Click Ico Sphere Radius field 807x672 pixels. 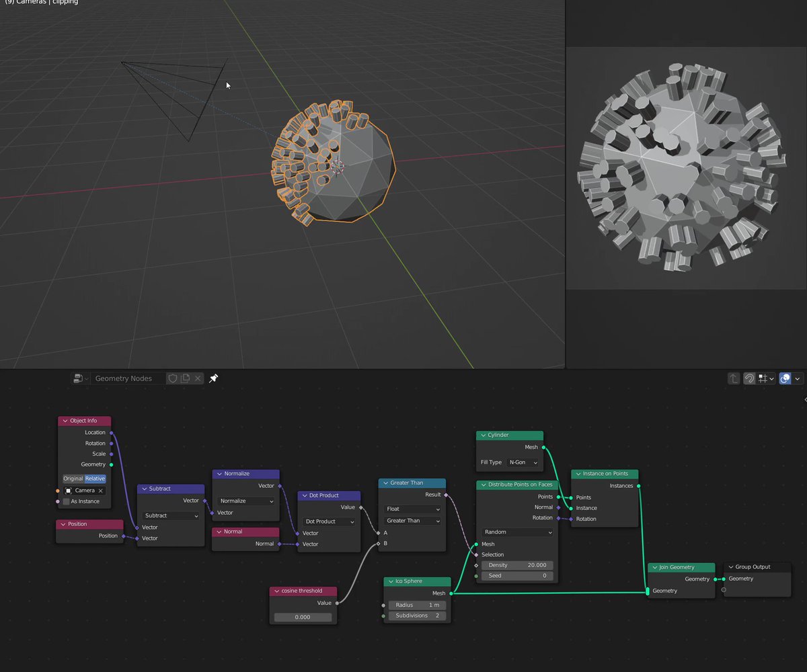[x=417, y=605]
